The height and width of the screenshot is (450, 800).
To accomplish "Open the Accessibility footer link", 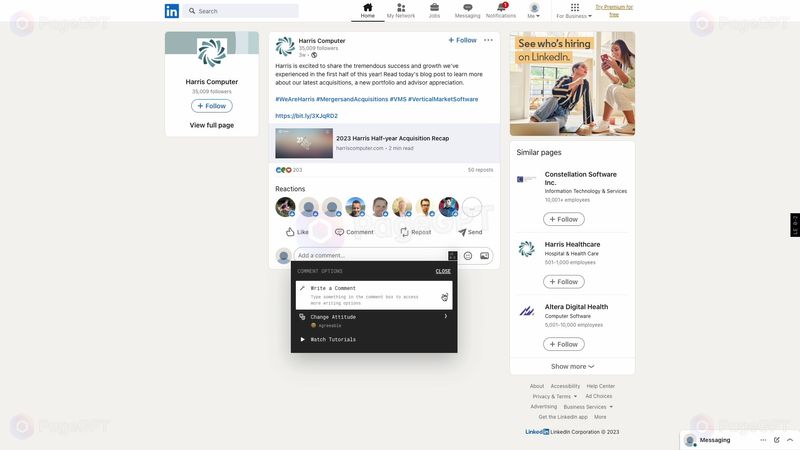I will 565,386.
